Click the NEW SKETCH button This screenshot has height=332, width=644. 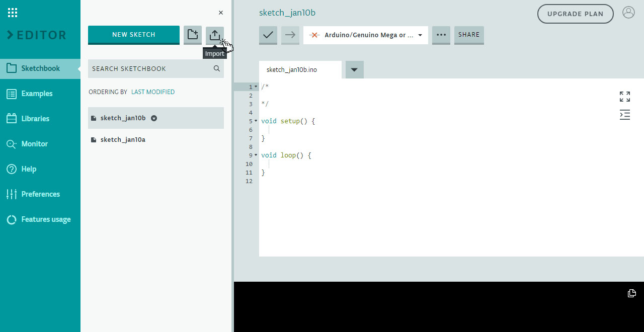134,35
